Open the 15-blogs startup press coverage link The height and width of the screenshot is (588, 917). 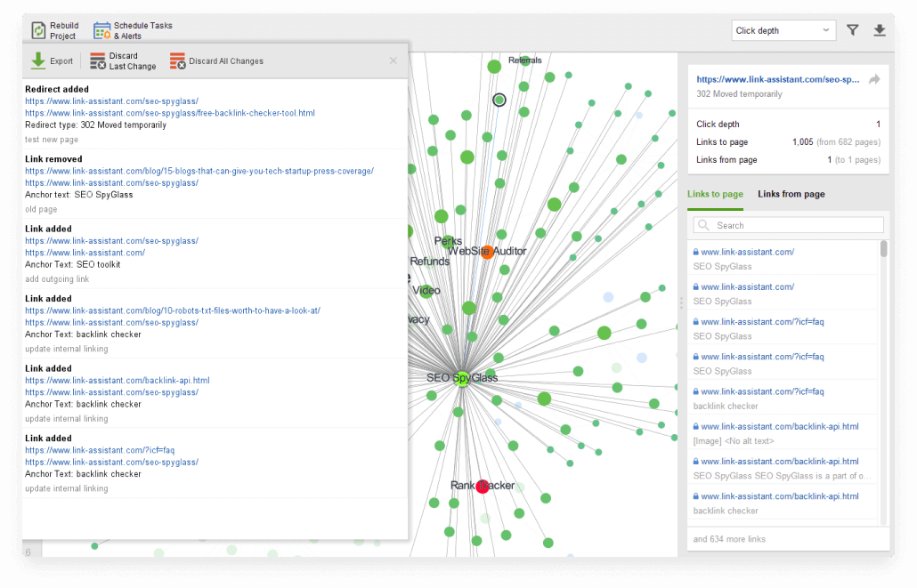(x=199, y=172)
